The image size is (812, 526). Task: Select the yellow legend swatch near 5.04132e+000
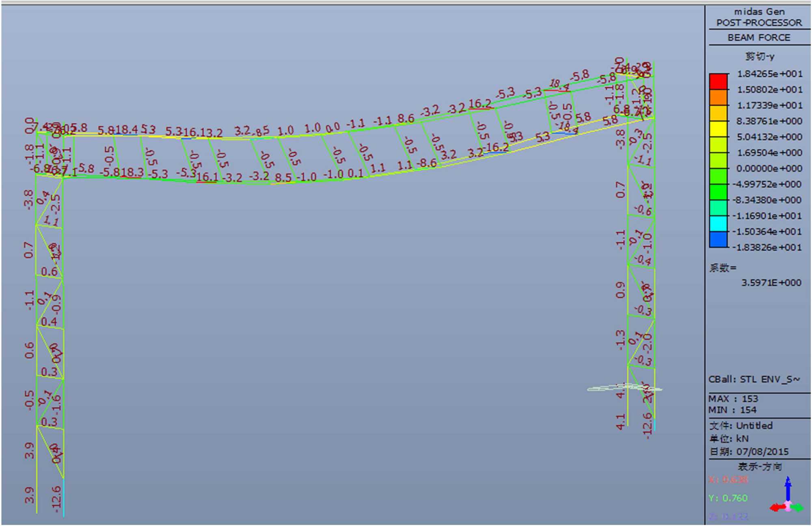[718, 129]
